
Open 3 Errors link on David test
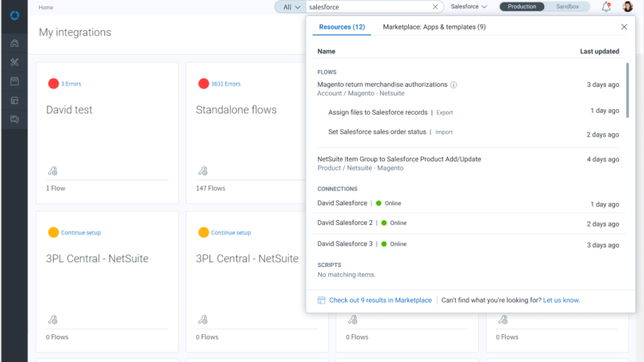click(x=71, y=84)
